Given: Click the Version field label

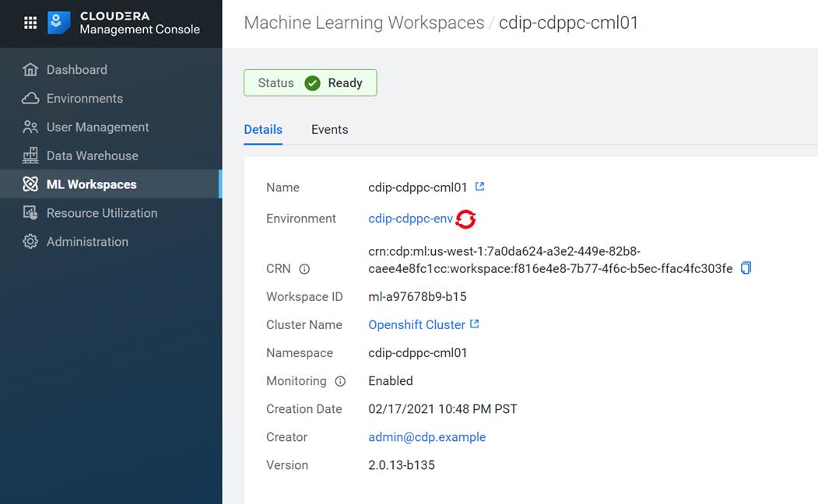Looking at the screenshot, I should [287, 465].
